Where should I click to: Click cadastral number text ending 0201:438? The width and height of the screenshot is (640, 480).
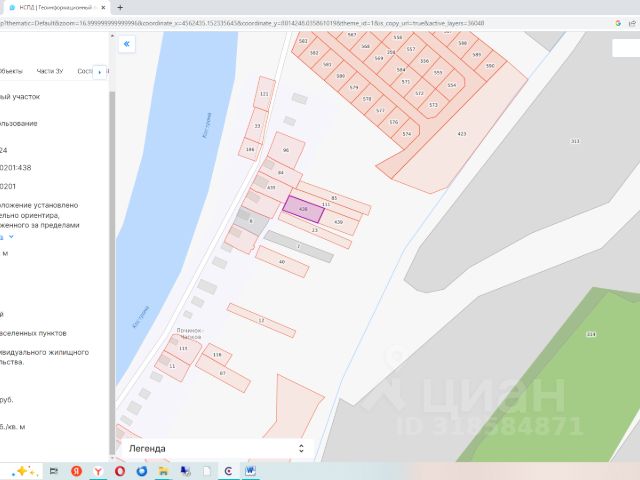16,168
